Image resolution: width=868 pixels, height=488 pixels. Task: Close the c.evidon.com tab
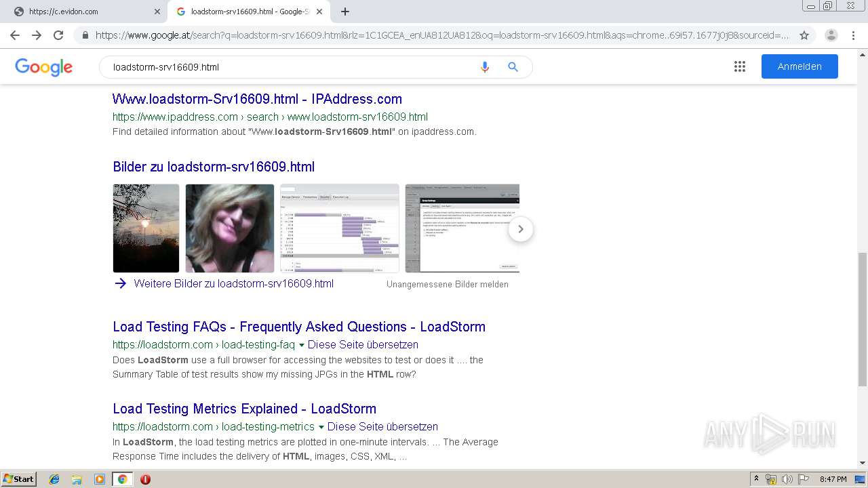[x=157, y=12]
